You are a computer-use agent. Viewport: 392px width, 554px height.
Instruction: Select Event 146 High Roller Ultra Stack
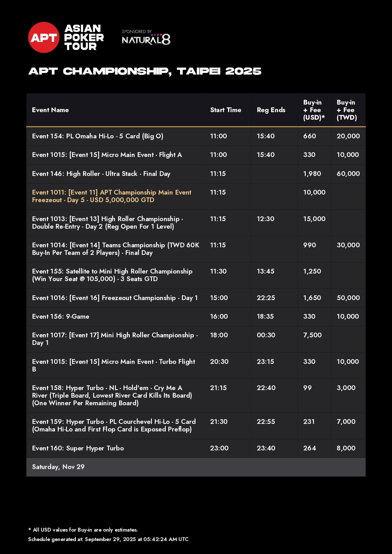101,174
